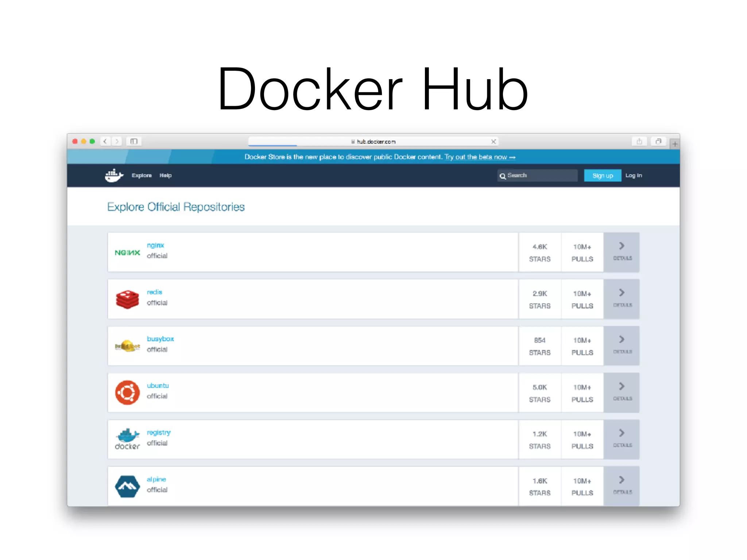747x560 pixels.
Task: Open the Safari share button
Action: (639, 141)
